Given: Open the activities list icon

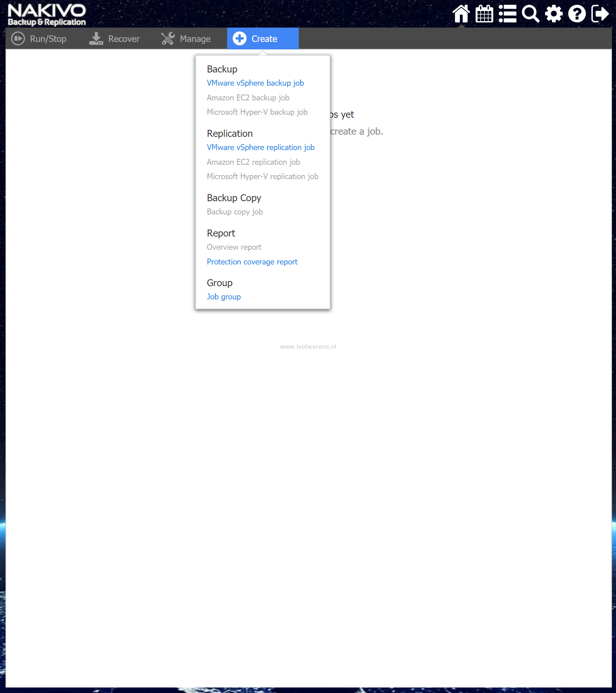Looking at the screenshot, I should (x=508, y=14).
